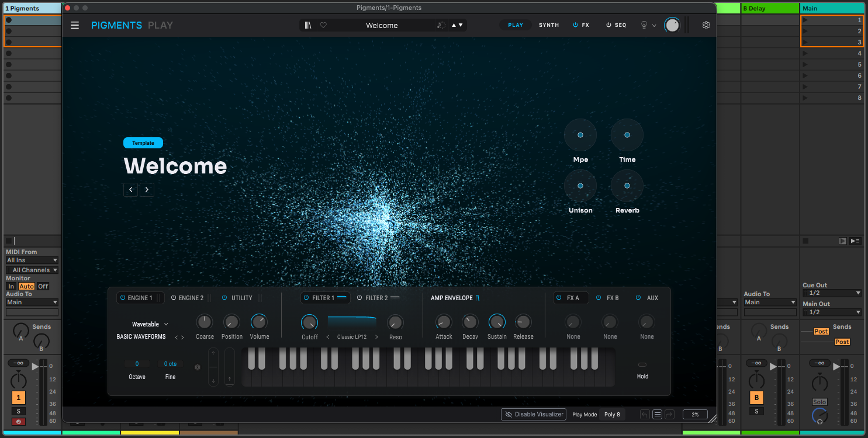The width and height of the screenshot is (868, 438).
Task: Click the Disable Visualizer button
Action: pos(534,414)
